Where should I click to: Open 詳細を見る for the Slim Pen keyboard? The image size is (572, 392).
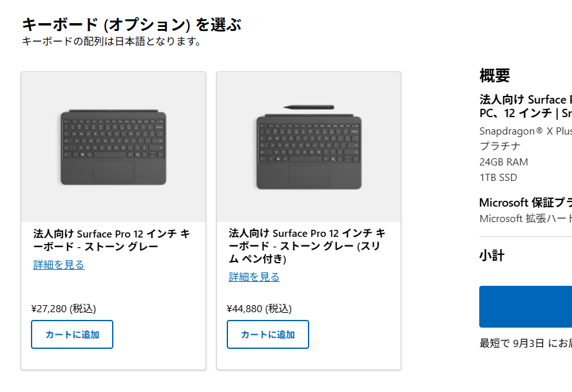pyautogui.click(x=254, y=277)
